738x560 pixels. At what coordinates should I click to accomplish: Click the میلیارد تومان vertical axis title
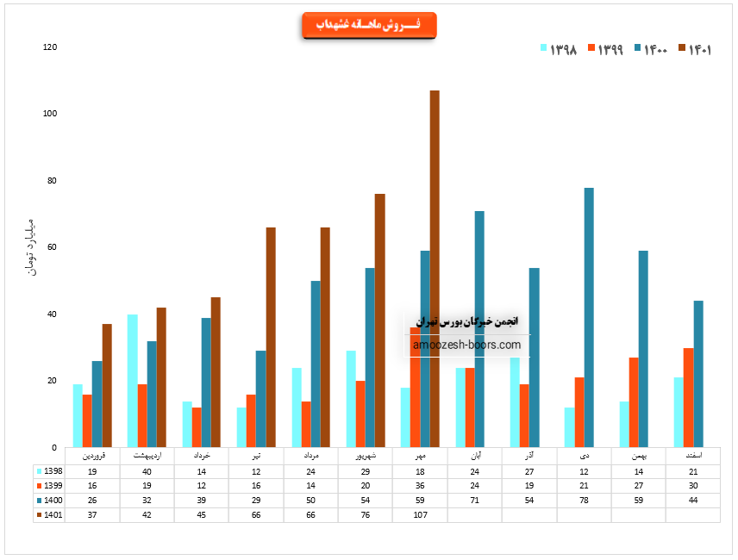(31, 247)
